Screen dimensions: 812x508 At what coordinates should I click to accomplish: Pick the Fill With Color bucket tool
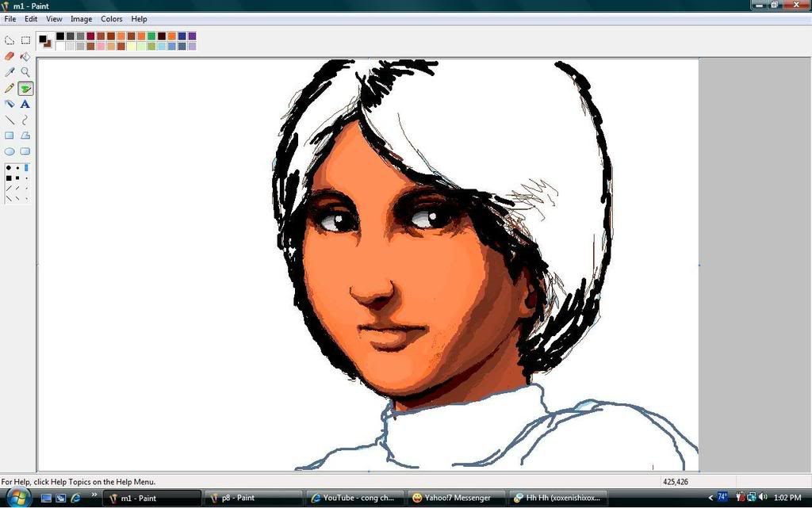point(25,56)
